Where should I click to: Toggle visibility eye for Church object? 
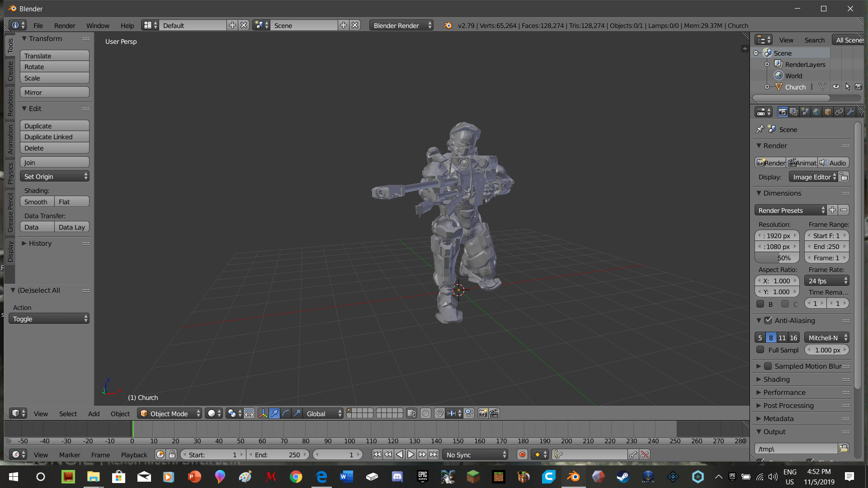pyautogui.click(x=836, y=87)
